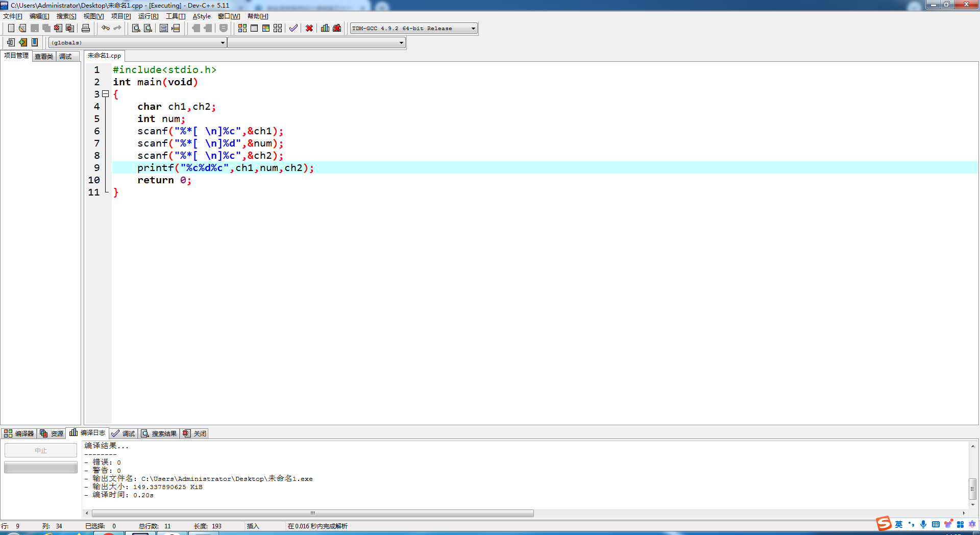The image size is (980, 535).
Task: Click the 关闭 bottom panel tab
Action: (194, 433)
